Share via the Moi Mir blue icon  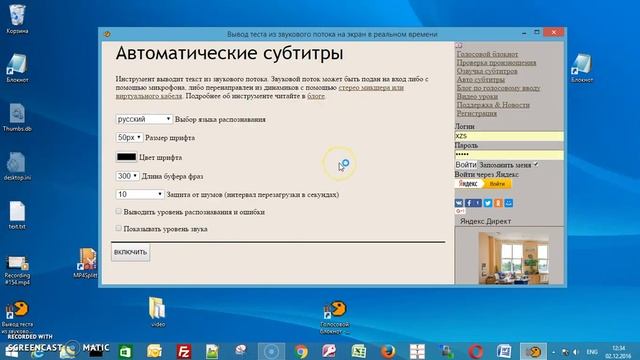[509, 203]
